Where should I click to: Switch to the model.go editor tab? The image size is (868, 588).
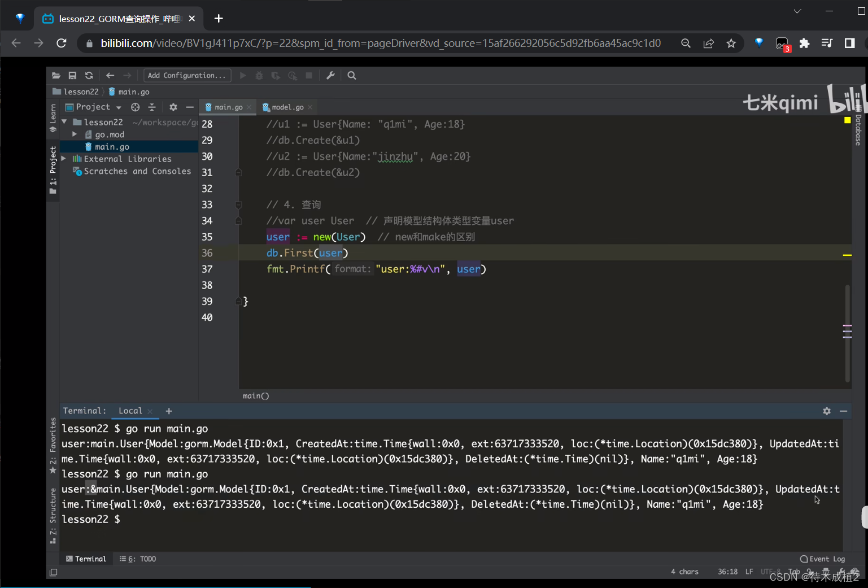(x=287, y=107)
